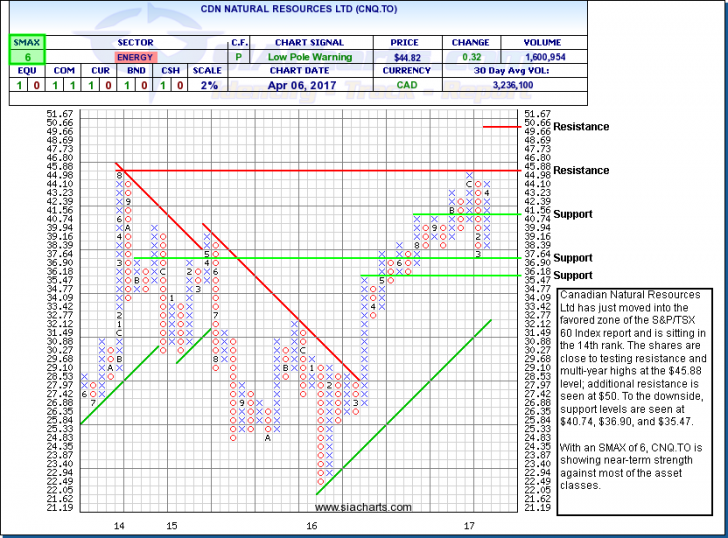728x538 pixels.
Task: Click the 16 year marker on x-axis
Action: [x=313, y=525]
